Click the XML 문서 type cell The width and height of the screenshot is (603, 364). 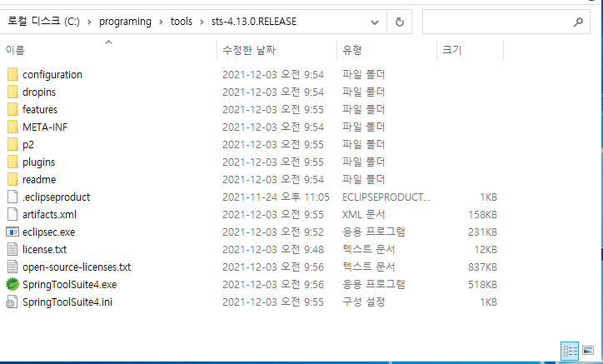click(363, 214)
